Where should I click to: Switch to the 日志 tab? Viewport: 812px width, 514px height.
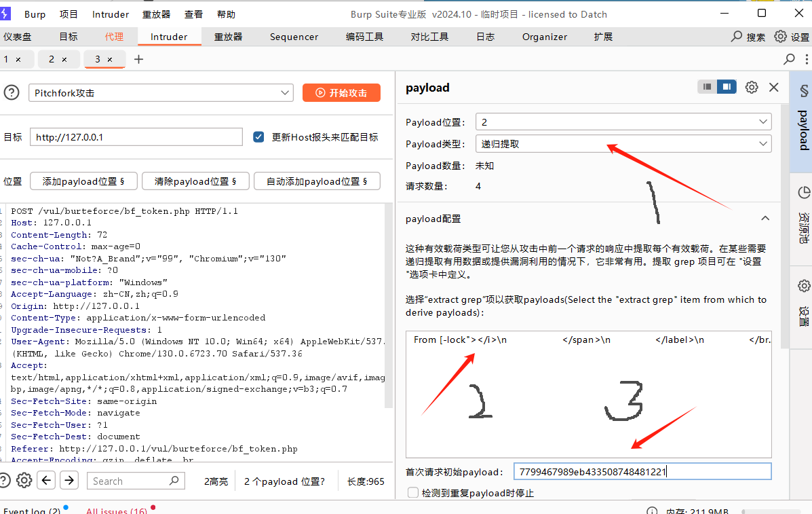(x=485, y=37)
